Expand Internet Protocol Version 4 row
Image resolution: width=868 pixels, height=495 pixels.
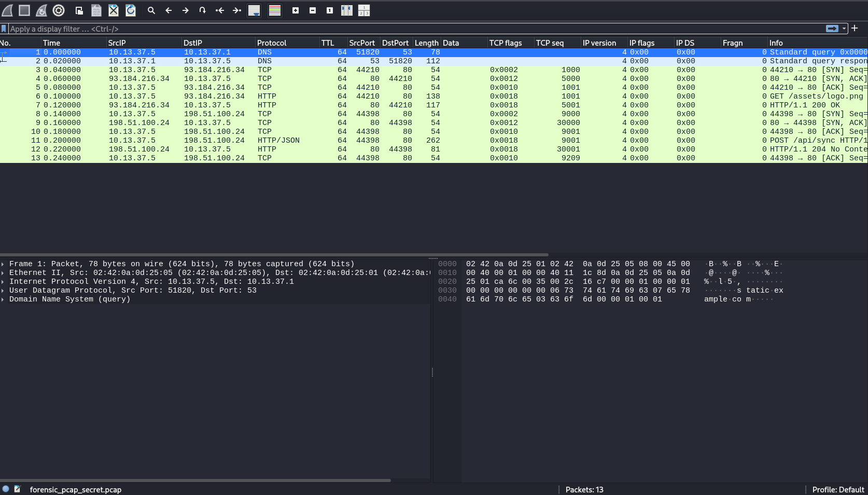tap(3, 282)
